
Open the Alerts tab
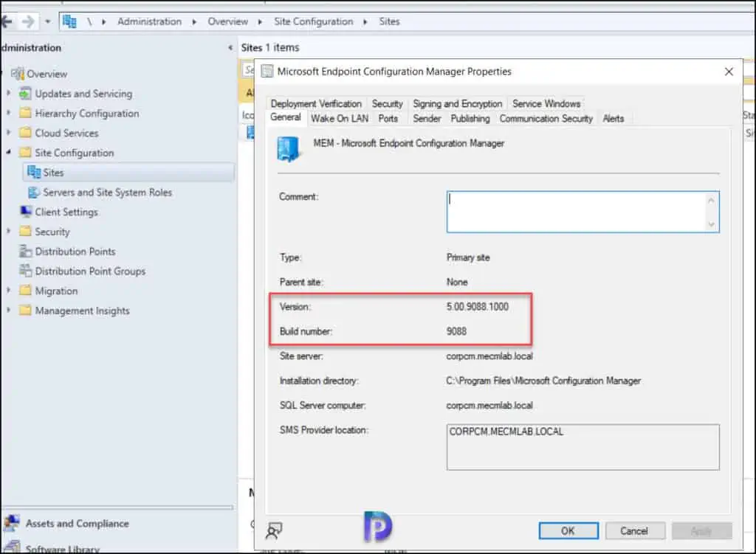[614, 119]
